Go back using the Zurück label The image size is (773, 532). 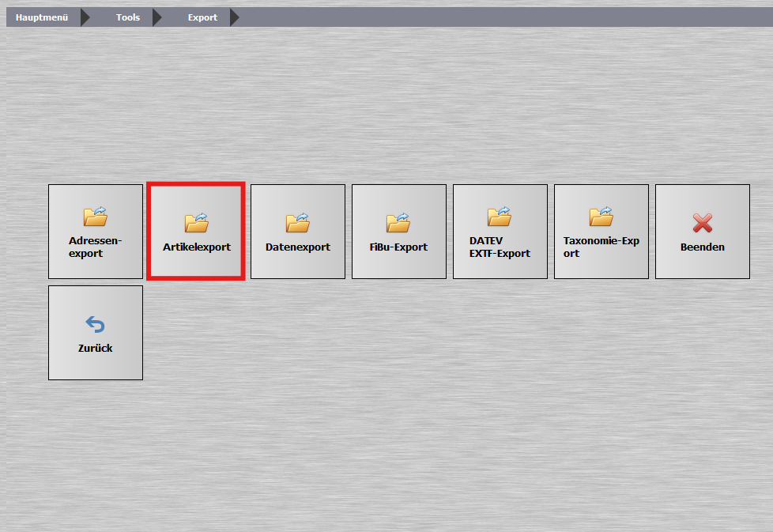[x=95, y=348]
